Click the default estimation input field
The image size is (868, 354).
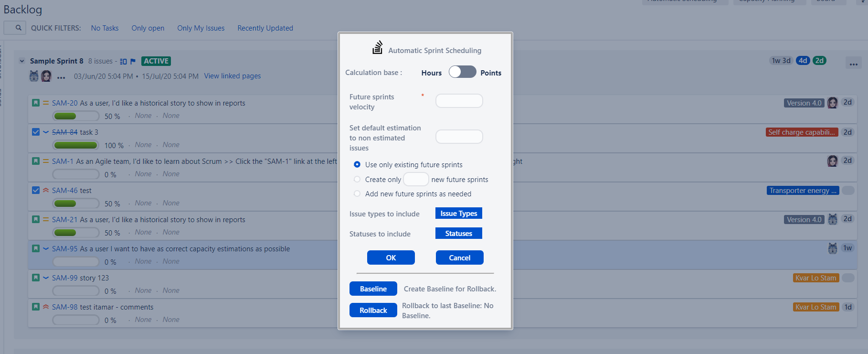(x=459, y=137)
